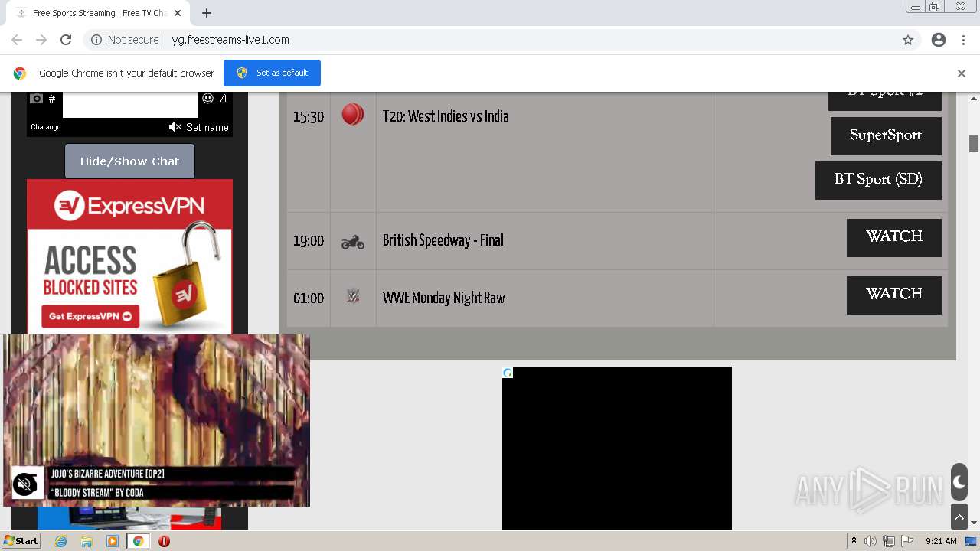Click Get ExpressVPN button in ad

[90, 316]
